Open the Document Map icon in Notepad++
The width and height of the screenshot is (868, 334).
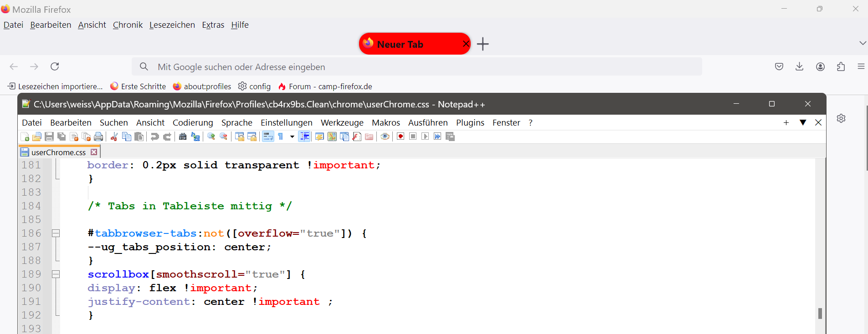332,137
